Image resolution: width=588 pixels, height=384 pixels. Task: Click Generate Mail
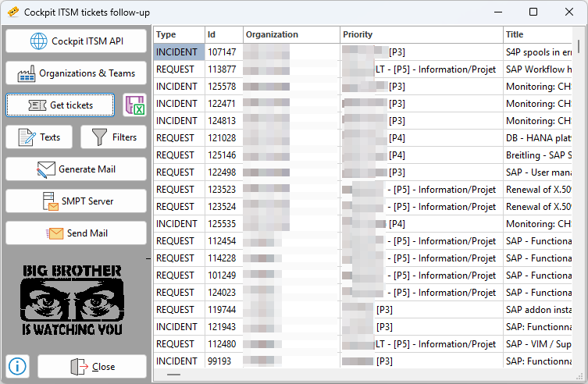[x=77, y=169]
